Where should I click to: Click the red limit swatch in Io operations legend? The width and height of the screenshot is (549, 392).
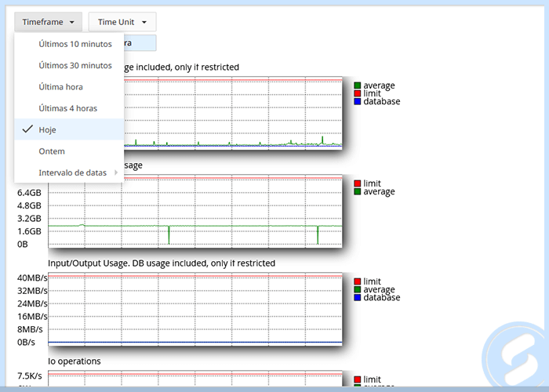[x=357, y=379]
